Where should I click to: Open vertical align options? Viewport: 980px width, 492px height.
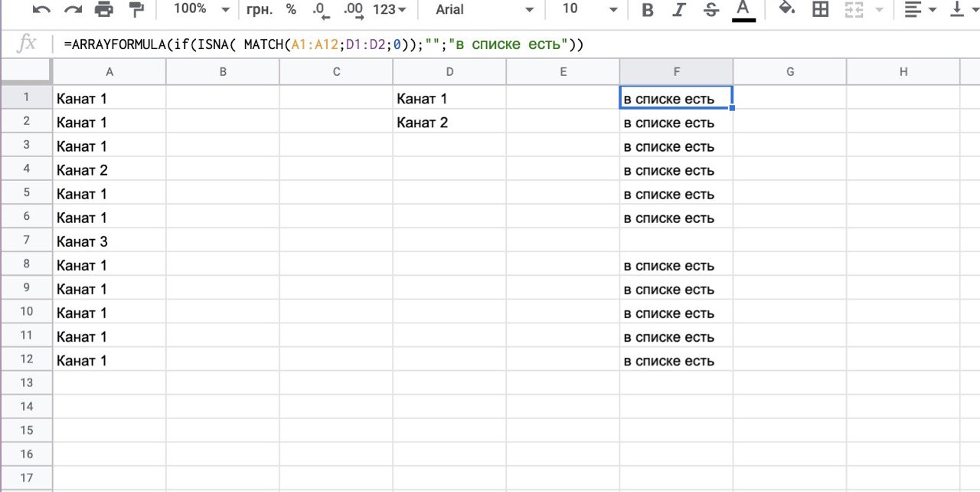coord(963,10)
